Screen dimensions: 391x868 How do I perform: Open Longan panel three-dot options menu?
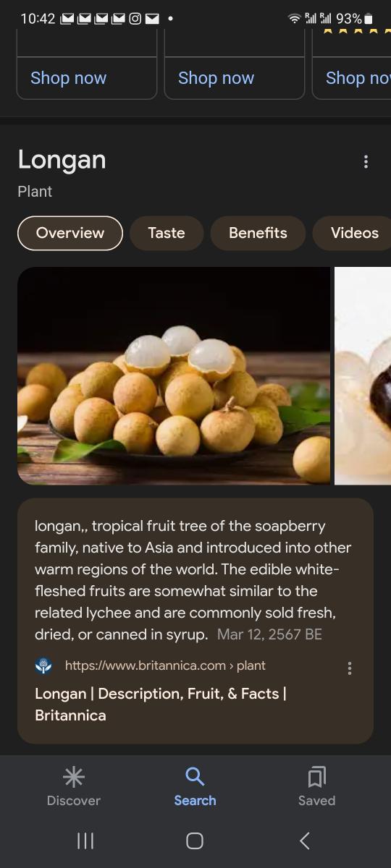(x=366, y=162)
